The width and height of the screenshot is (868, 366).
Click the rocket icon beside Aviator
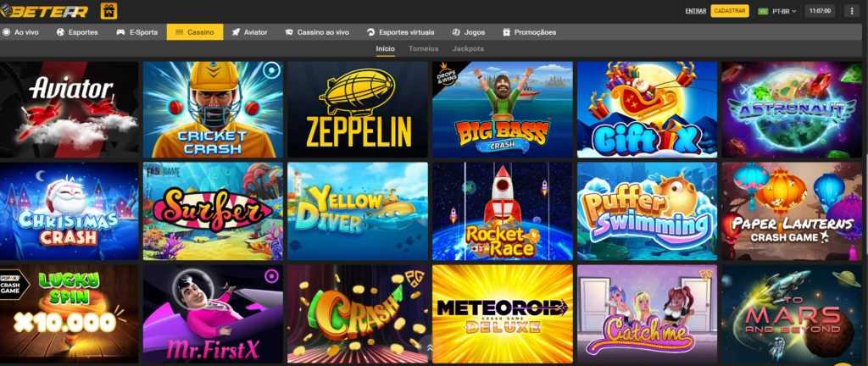coord(236,32)
